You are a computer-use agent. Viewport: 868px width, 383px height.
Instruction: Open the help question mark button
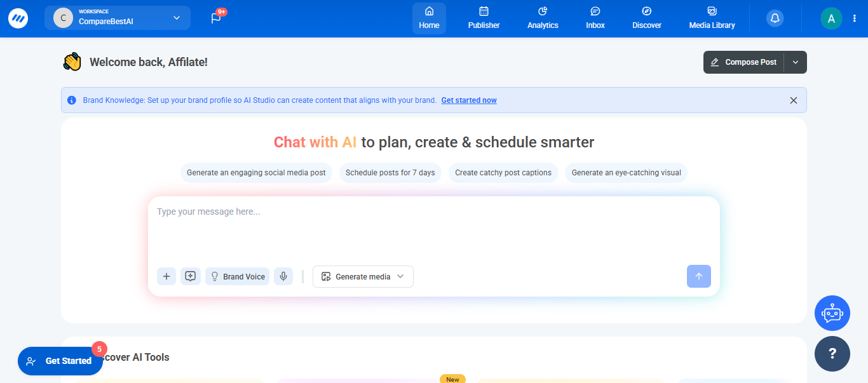[x=832, y=354]
